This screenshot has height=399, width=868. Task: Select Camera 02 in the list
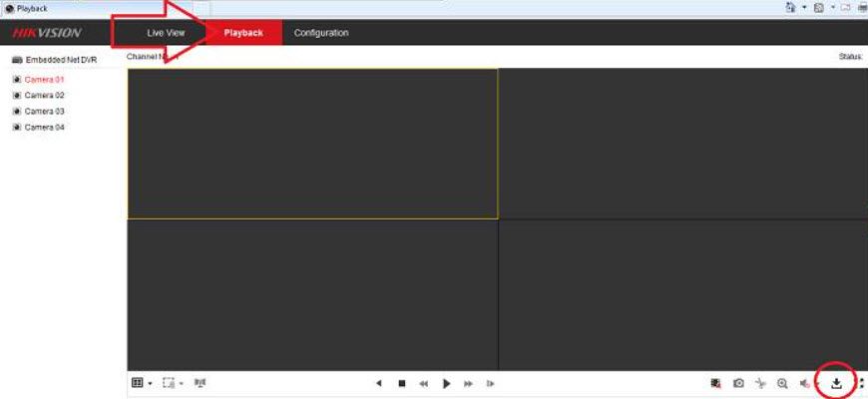point(44,95)
